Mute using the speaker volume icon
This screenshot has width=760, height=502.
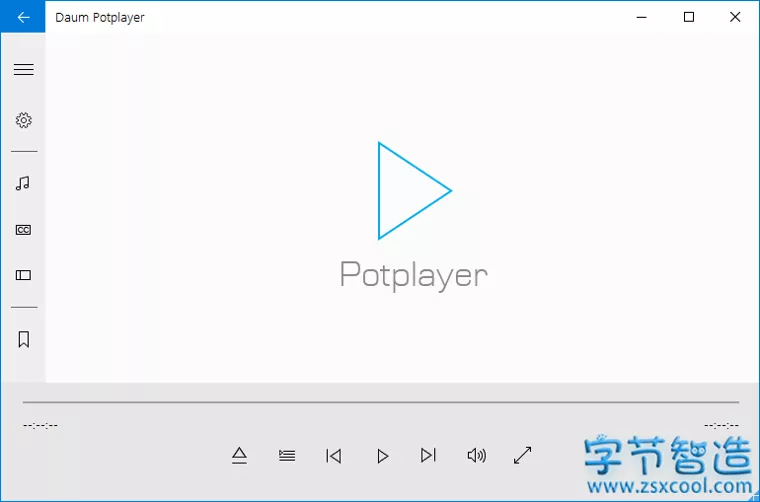(476, 455)
